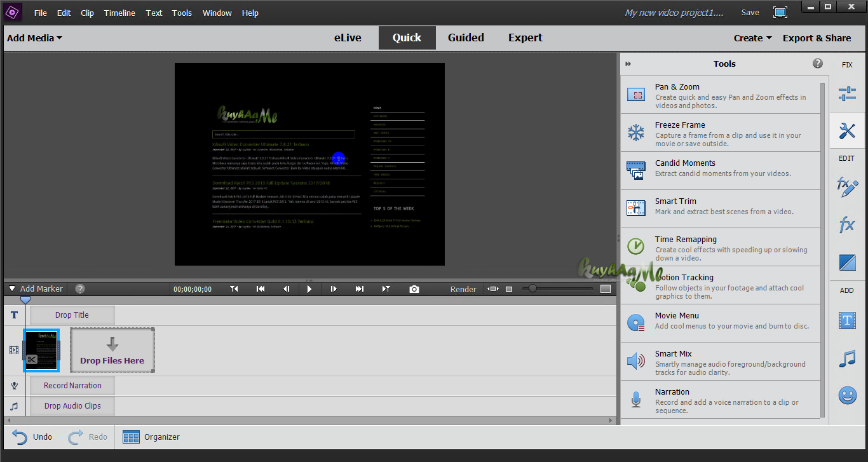Click the Save button
Viewport: 868px width, 462px height.
(x=750, y=12)
